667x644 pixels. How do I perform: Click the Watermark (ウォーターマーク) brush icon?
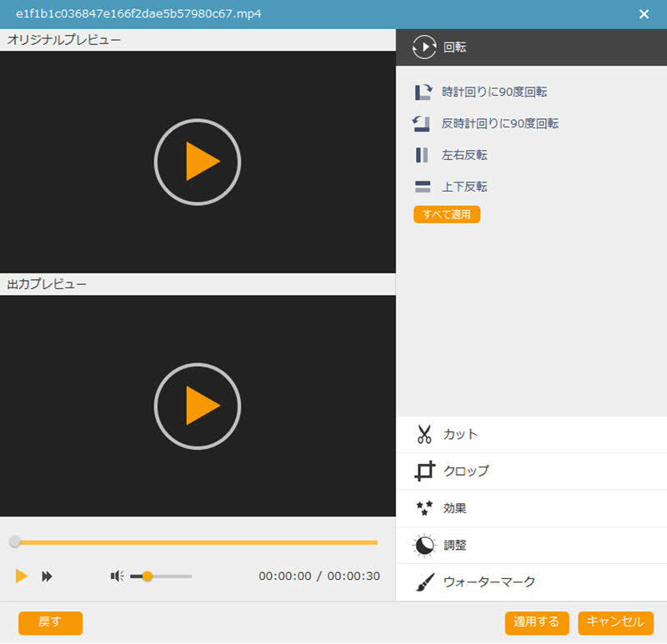coord(424,582)
